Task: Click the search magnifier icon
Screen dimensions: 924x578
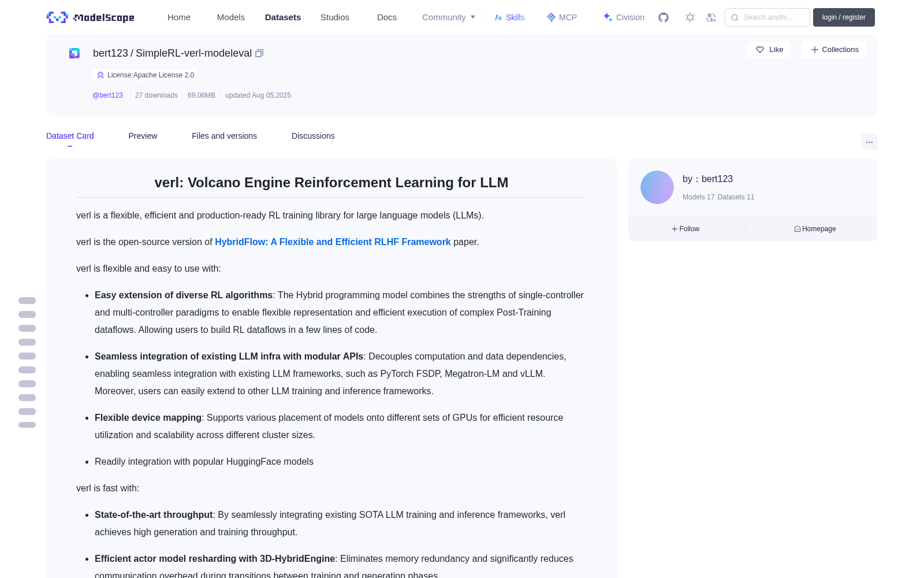Action: (735, 17)
